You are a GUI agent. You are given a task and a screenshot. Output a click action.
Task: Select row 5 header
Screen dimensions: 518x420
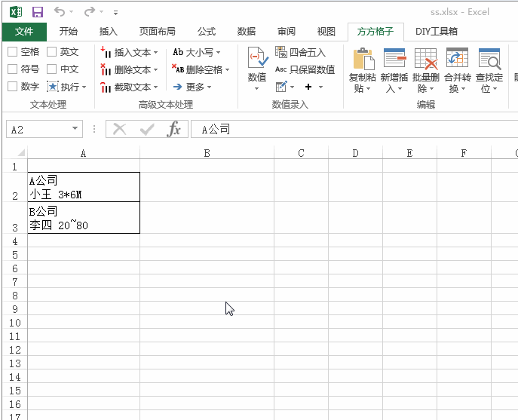pyautogui.click(x=15, y=255)
